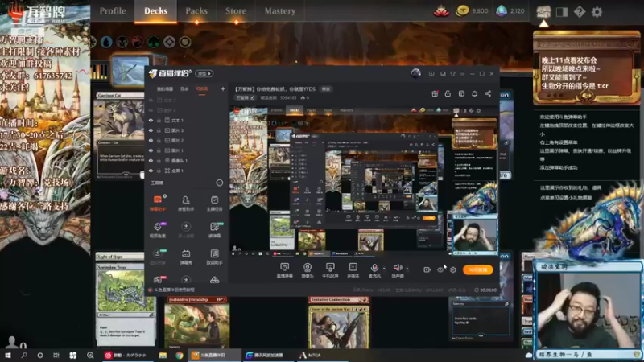Switch to MTGA taskbar item
Screen dimensions: 644x362
(311, 355)
